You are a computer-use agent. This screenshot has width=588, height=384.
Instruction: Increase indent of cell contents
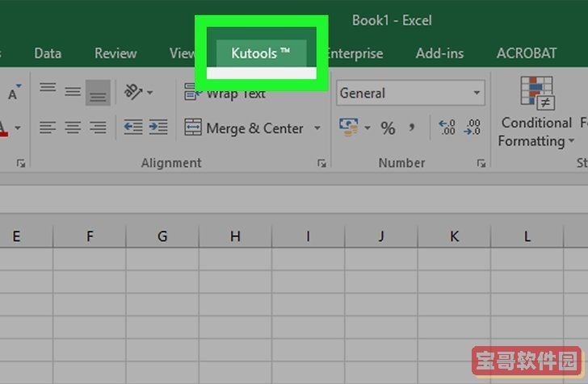point(157,127)
